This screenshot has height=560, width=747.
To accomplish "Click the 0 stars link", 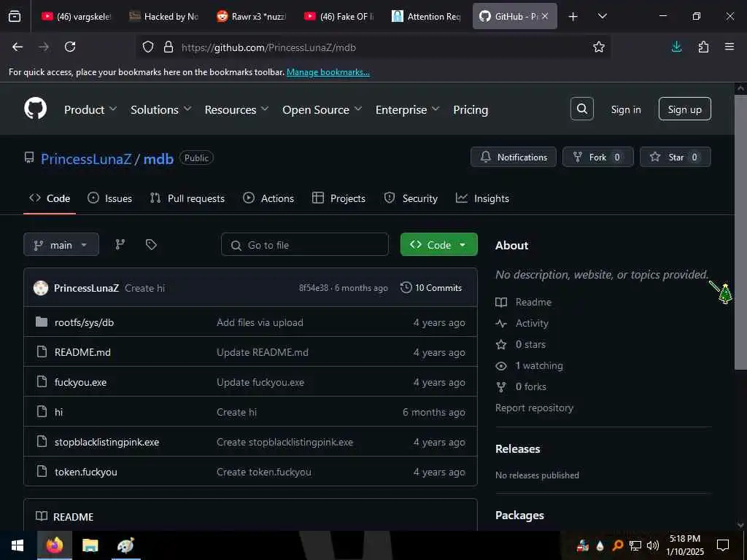I will (520, 344).
